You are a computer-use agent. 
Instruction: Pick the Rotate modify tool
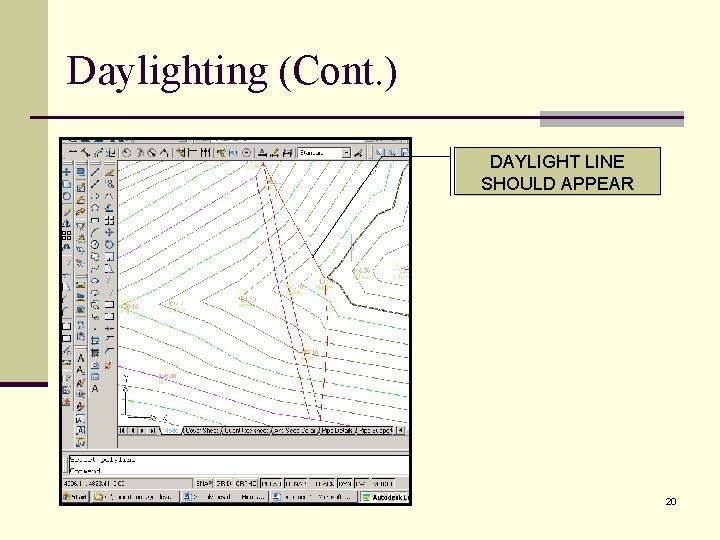109,244
